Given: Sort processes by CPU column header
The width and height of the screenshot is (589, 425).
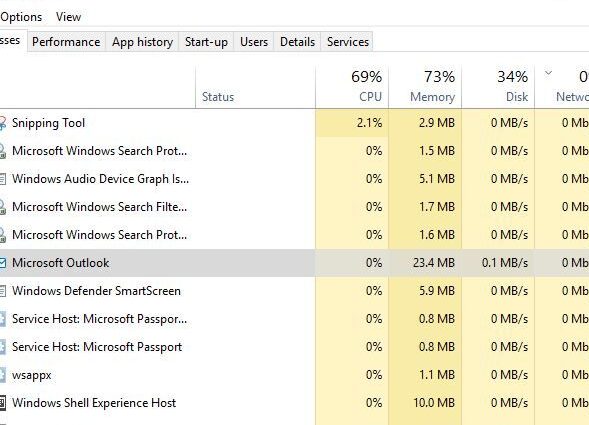Looking at the screenshot, I should point(352,88).
